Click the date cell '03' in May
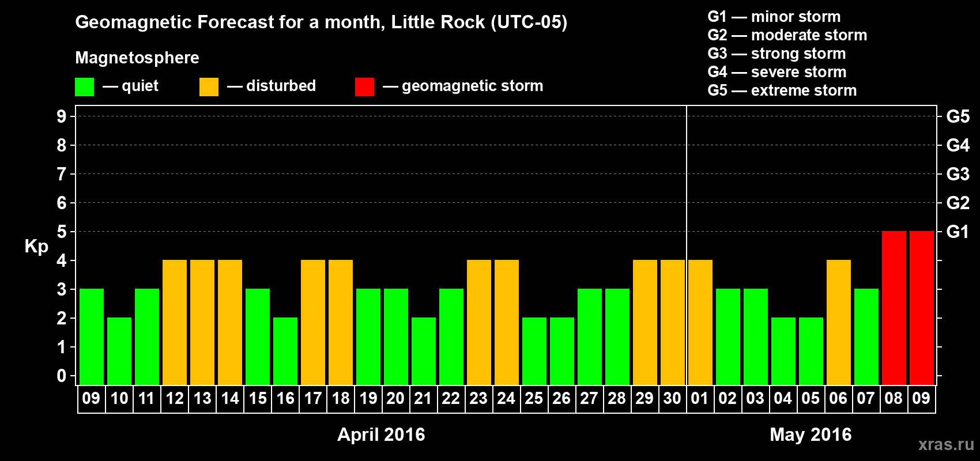Image resolution: width=980 pixels, height=461 pixels. click(x=756, y=399)
